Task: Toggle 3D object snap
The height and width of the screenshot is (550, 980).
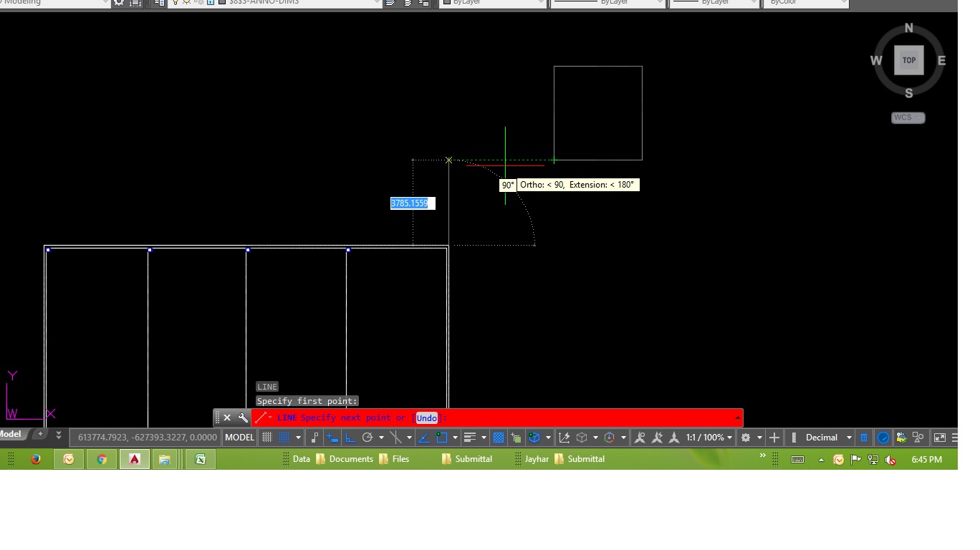Action: coord(534,438)
